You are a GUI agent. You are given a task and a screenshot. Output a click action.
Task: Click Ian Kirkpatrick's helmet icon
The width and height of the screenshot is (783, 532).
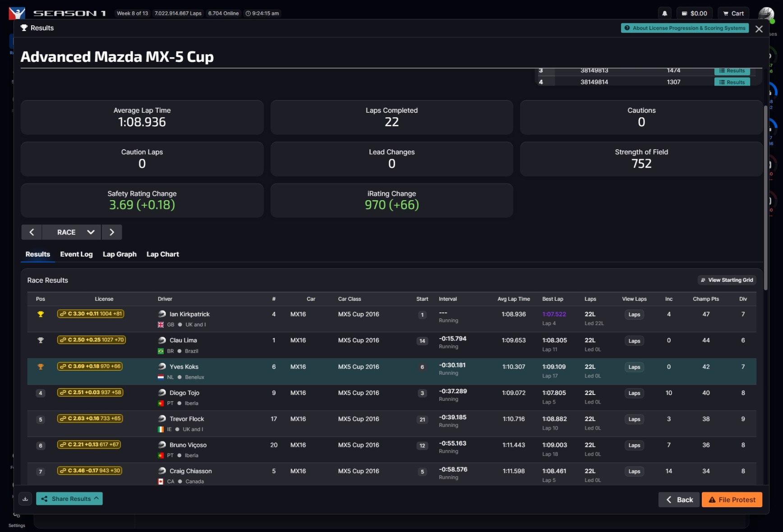(x=162, y=314)
